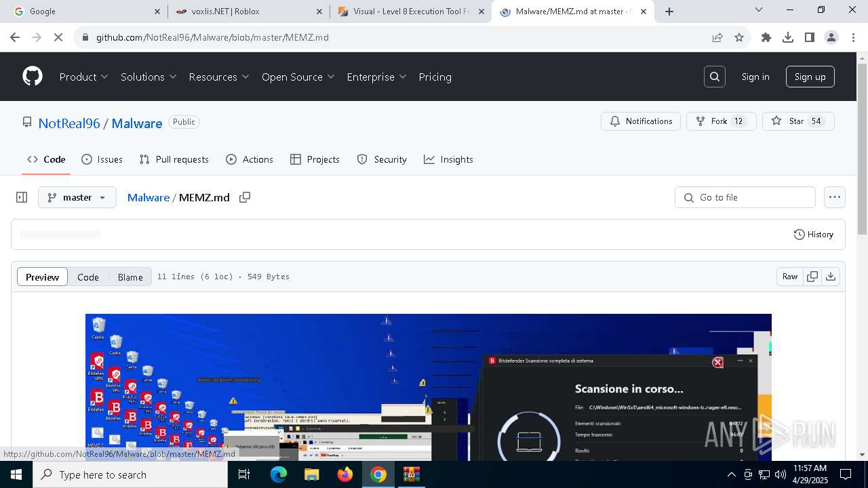Open WinRAR from taskbar

[411, 474]
